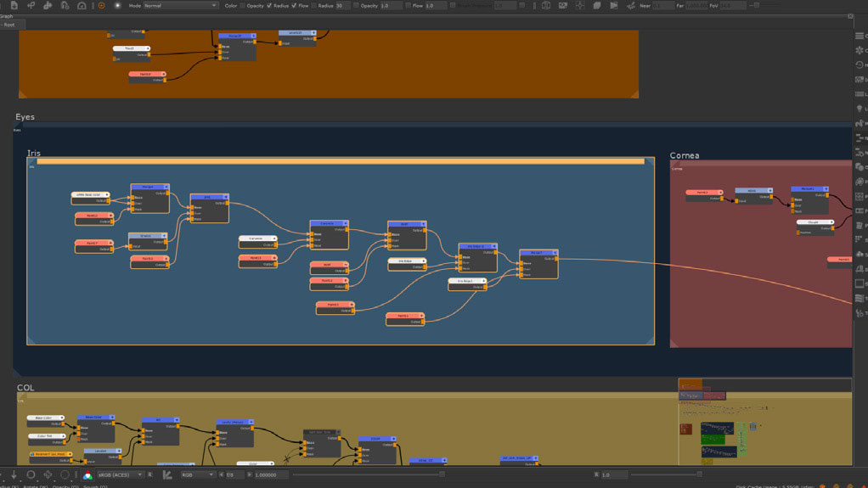Toggle the Opacity pressure checkbox next to Color

242,6
